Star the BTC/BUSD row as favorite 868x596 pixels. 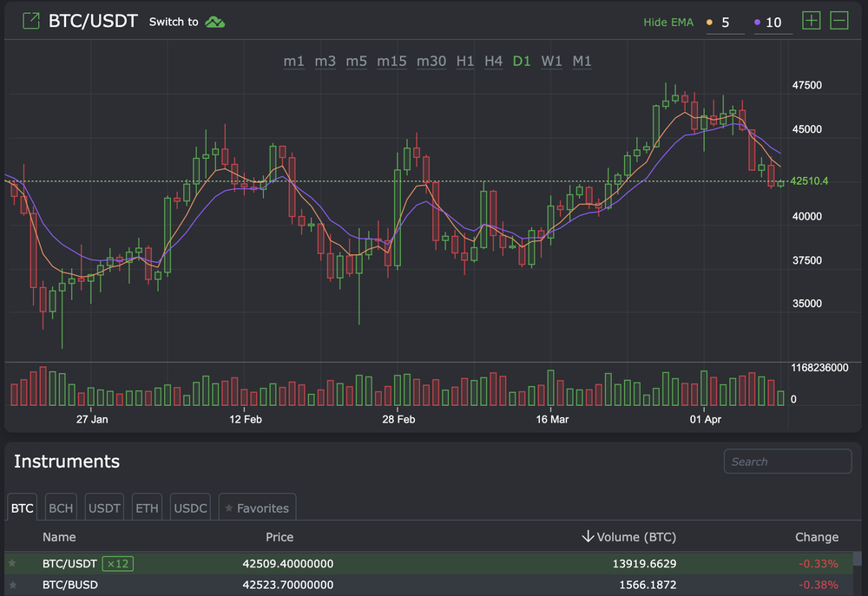point(12,585)
